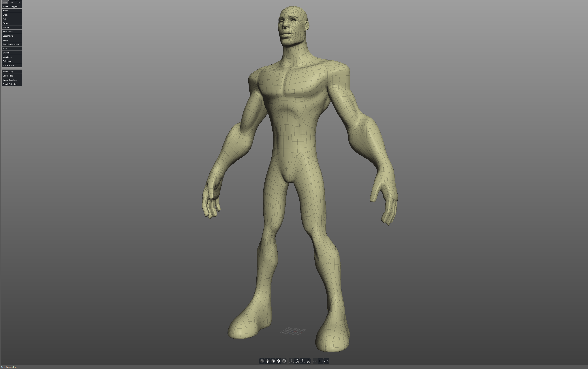Screen dimensions: 588x369
Task: Click Shrink Selection
Action: (x=12, y=84)
